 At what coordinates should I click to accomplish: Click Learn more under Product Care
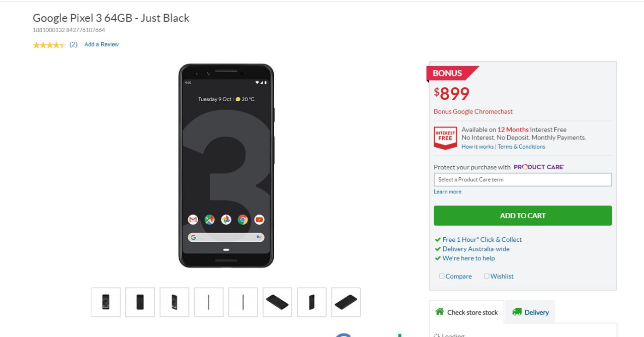point(447,192)
